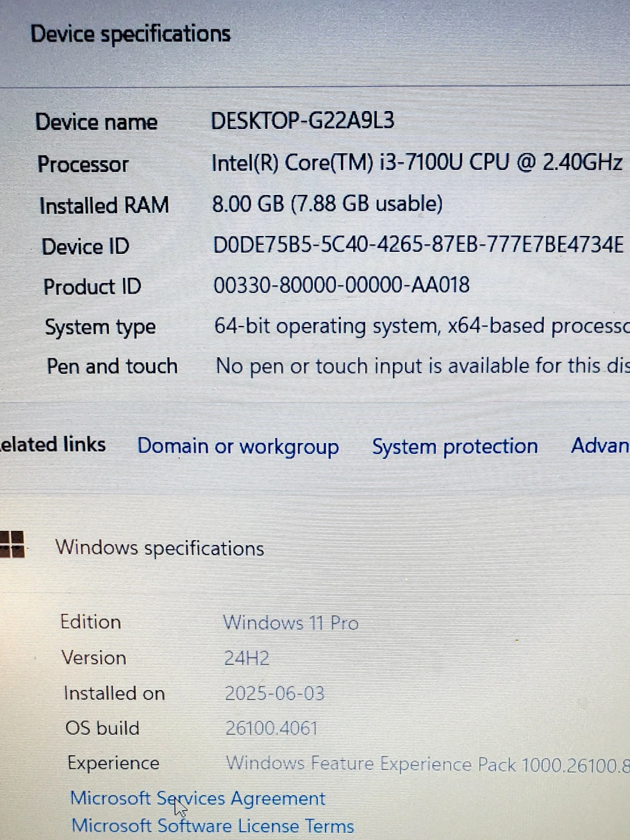
Task: Click the Edition value Windows 11 Pro
Action: click(290, 623)
